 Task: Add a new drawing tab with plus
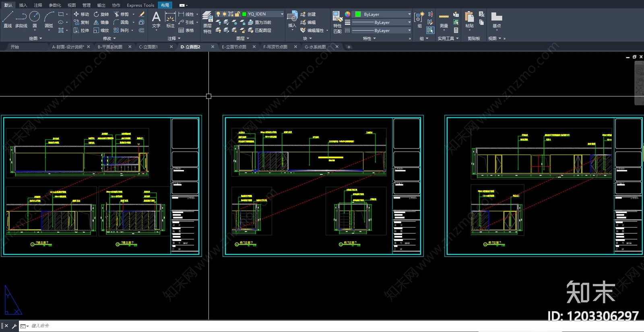click(349, 47)
